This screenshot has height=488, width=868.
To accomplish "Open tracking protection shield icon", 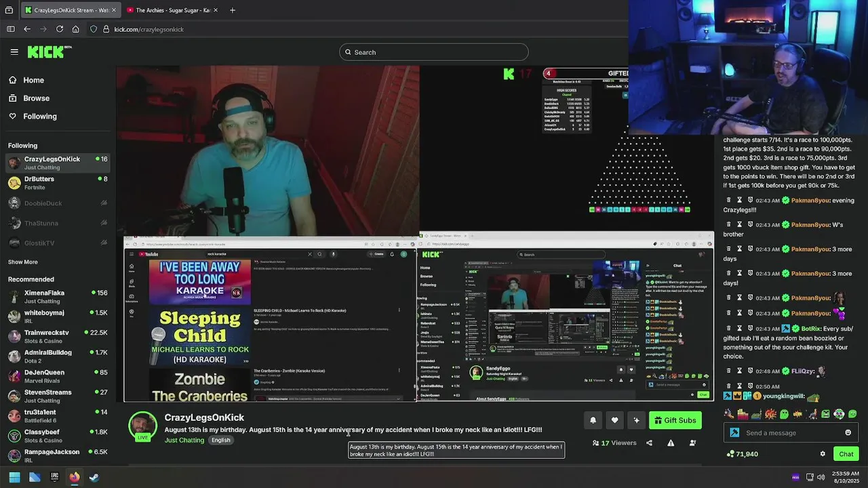I will [94, 29].
